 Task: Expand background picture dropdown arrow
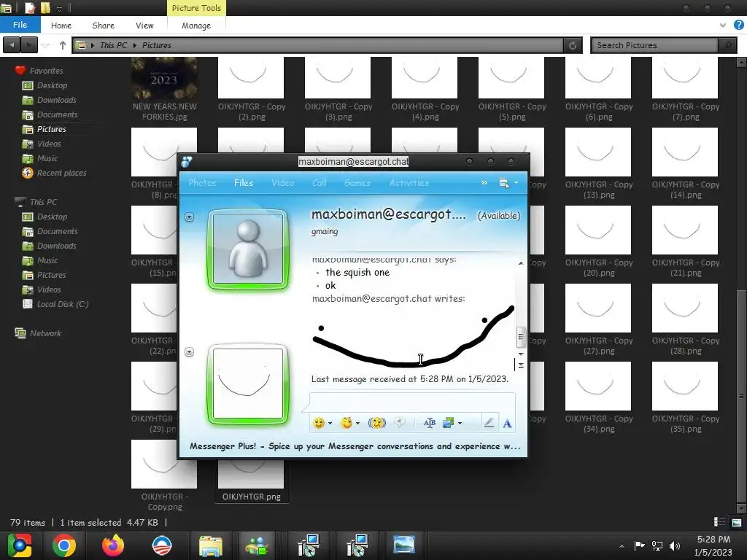(x=460, y=423)
